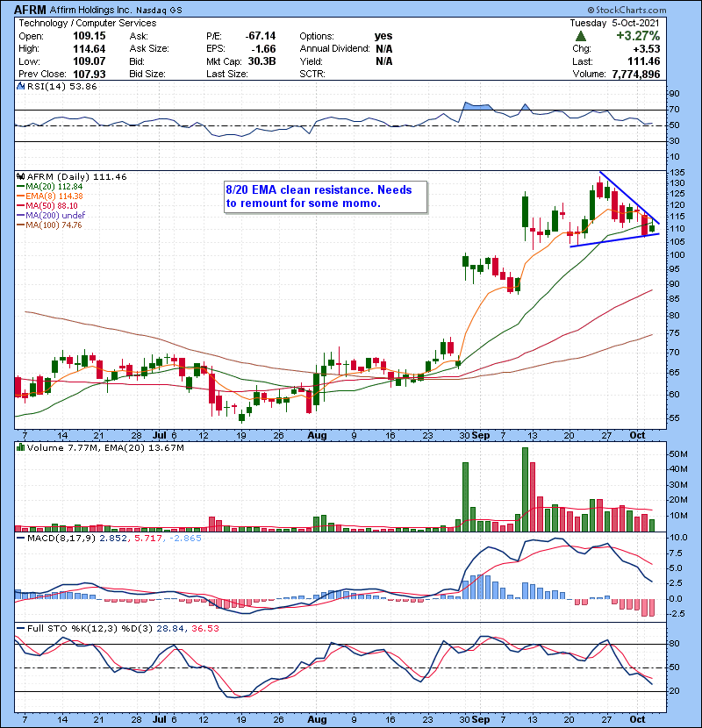Click the Annual Dividend label
Image resolution: width=702 pixels, height=728 pixels.
334,49
